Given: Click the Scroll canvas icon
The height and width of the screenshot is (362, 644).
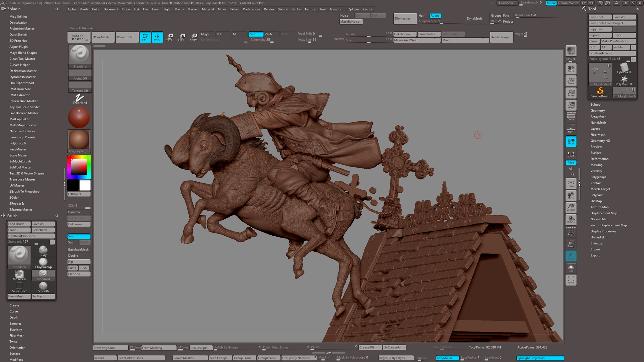Looking at the screenshot, I should [571, 69].
